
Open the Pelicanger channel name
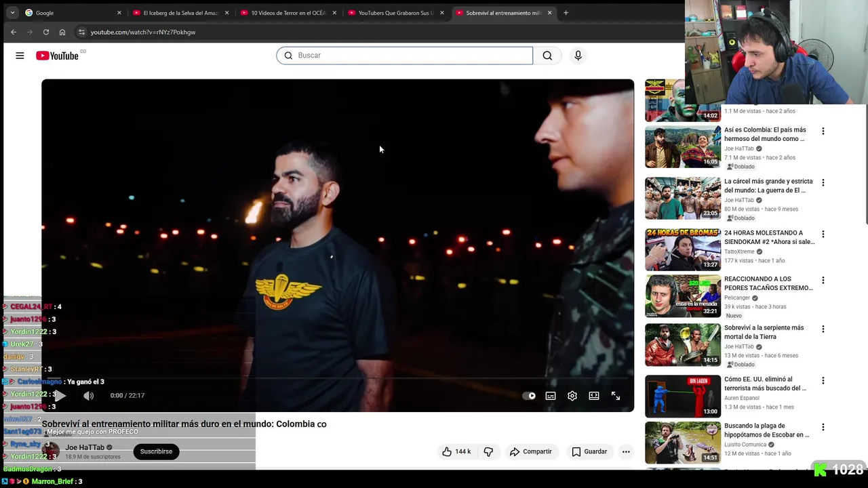[x=737, y=298]
